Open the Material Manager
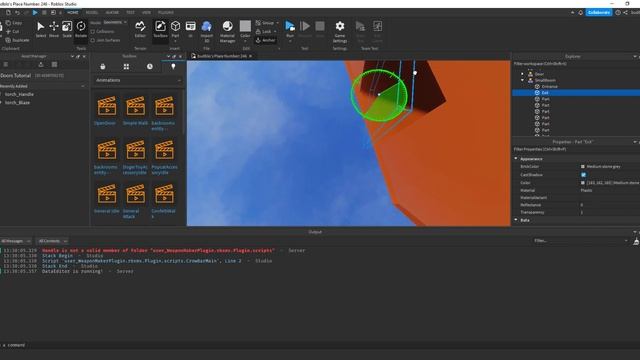640x360 pixels. pyautogui.click(x=227, y=31)
